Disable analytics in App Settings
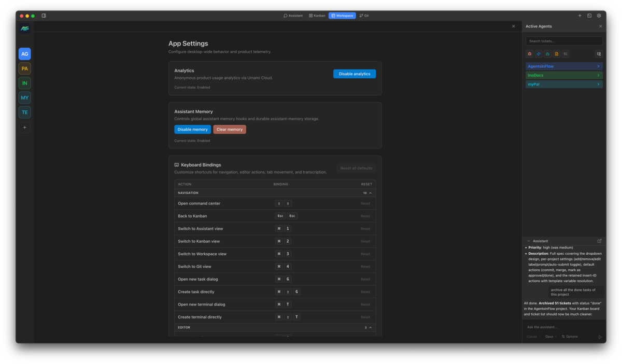The width and height of the screenshot is (622, 364). tap(355, 74)
